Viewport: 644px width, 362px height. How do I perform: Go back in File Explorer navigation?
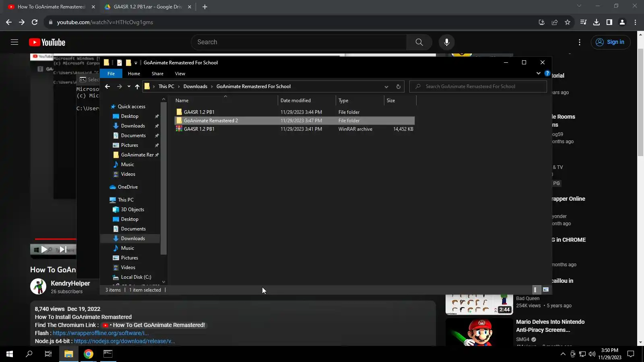coord(107,86)
